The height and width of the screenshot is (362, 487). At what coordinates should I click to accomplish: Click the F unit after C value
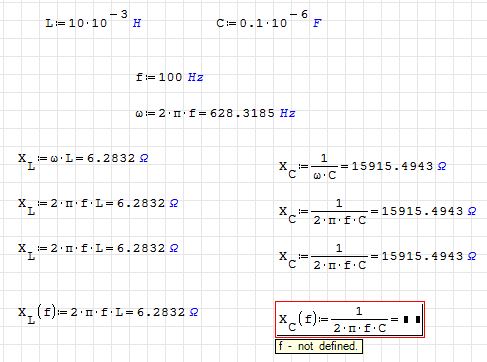(x=317, y=23)
